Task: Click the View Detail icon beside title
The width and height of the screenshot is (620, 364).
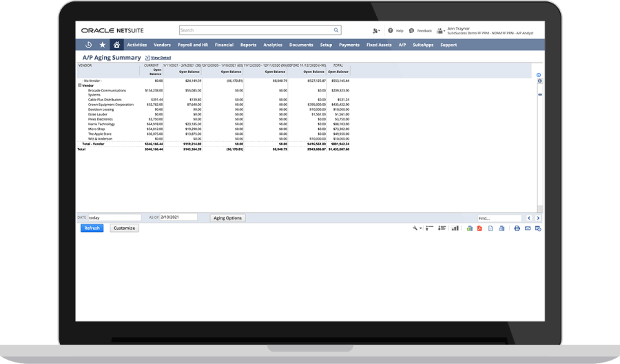Action: 147,58
